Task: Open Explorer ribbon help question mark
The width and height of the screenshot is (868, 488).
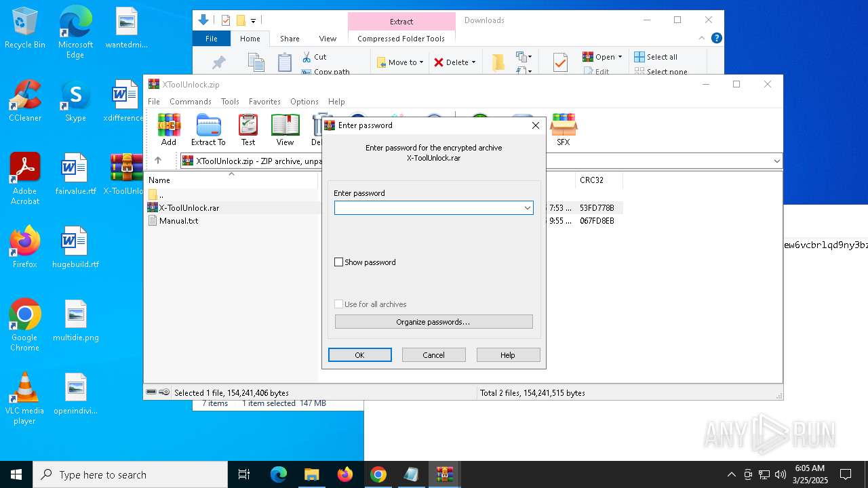Action: pyautogui.click(x=716, y=39)
